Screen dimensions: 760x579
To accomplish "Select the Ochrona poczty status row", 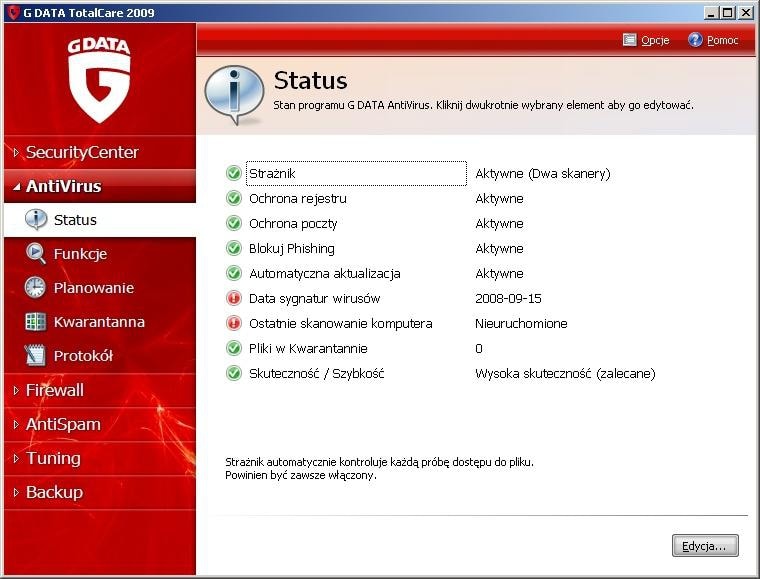I will 293,223.
